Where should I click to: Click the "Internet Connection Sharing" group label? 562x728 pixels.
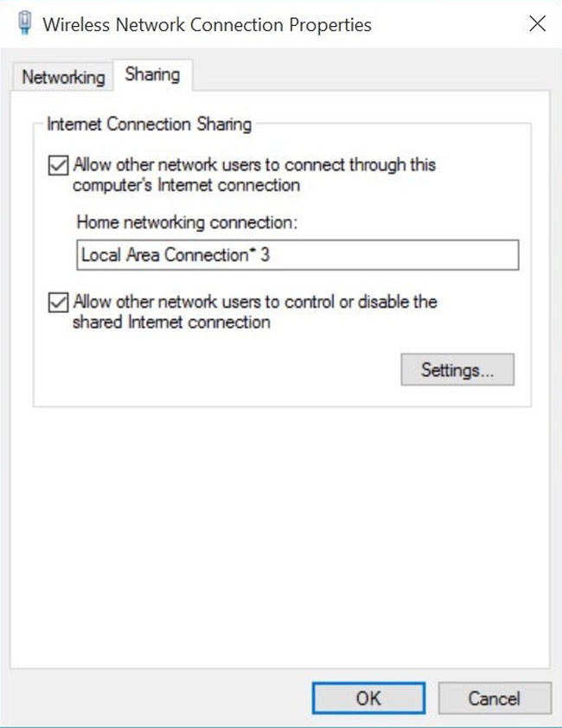click(x=149, y=125)
